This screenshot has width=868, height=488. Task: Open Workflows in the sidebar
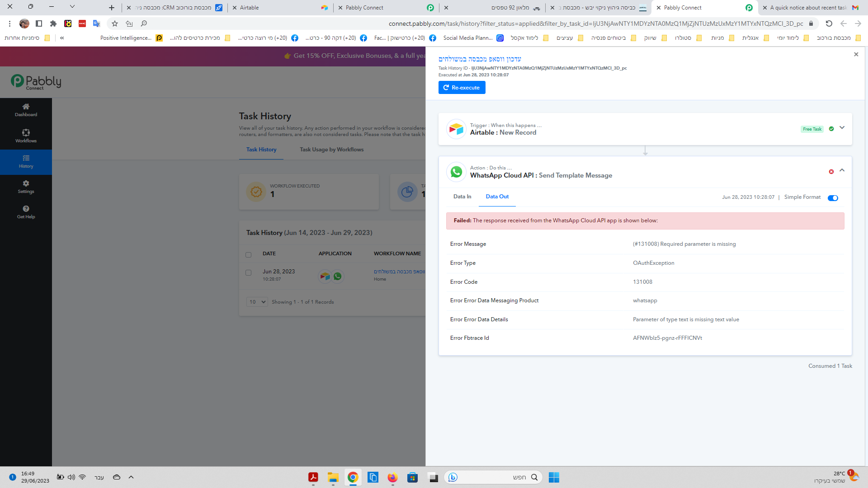pos(26,136)
